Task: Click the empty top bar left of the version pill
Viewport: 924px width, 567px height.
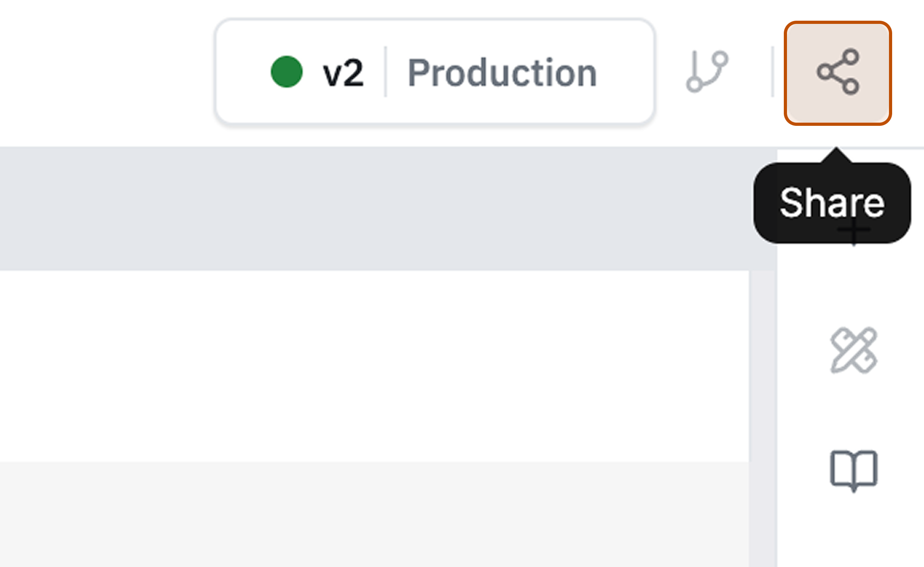Action: click(108, 72)
